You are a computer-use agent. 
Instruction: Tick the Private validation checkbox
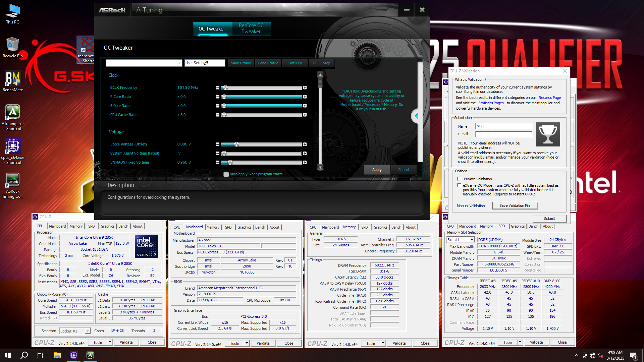pyautogui.click(x=459, y=179)
